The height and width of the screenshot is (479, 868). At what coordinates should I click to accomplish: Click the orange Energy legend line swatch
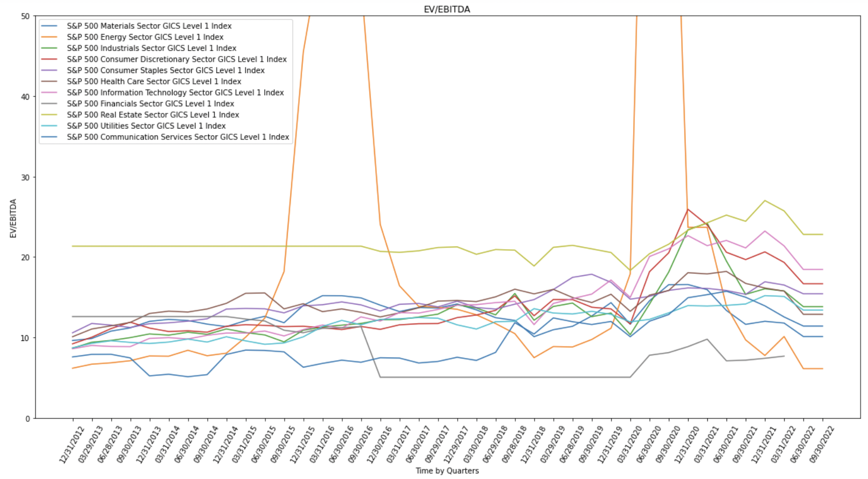(49, 37)
